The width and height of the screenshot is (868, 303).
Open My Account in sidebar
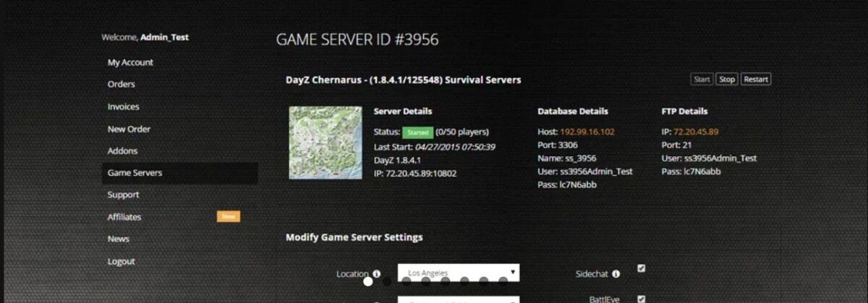click(130, 63)
